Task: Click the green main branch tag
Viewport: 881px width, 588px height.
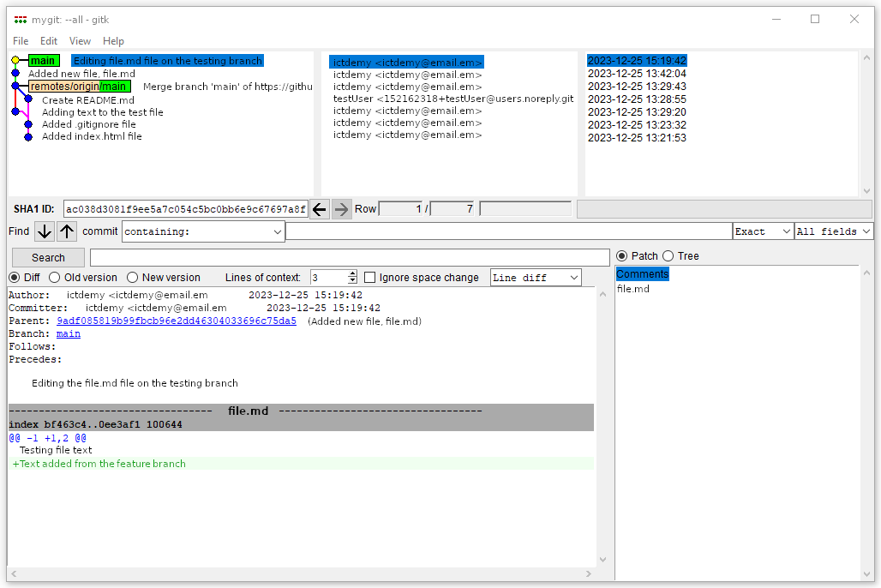Action: 43,61
